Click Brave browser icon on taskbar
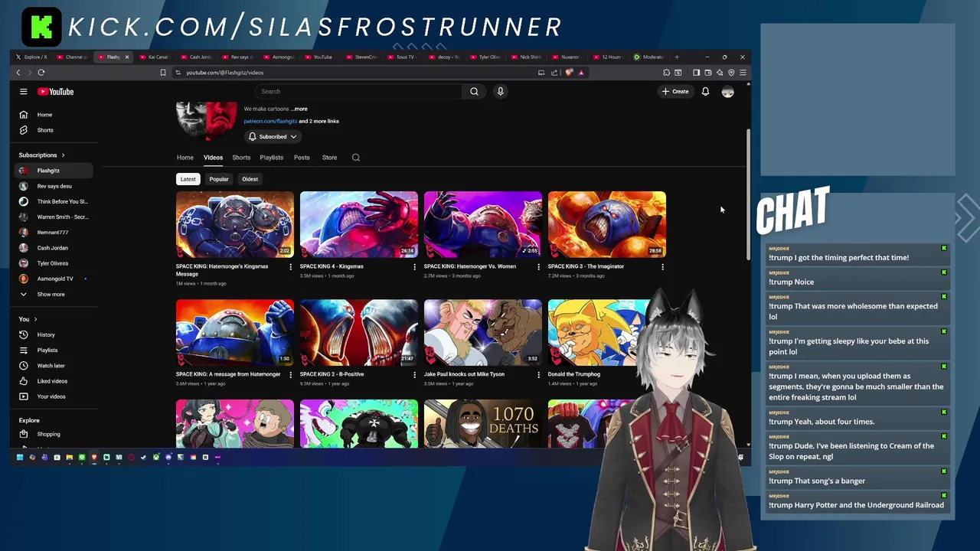This screenshot has width=980, height=551. click(94, 457)
